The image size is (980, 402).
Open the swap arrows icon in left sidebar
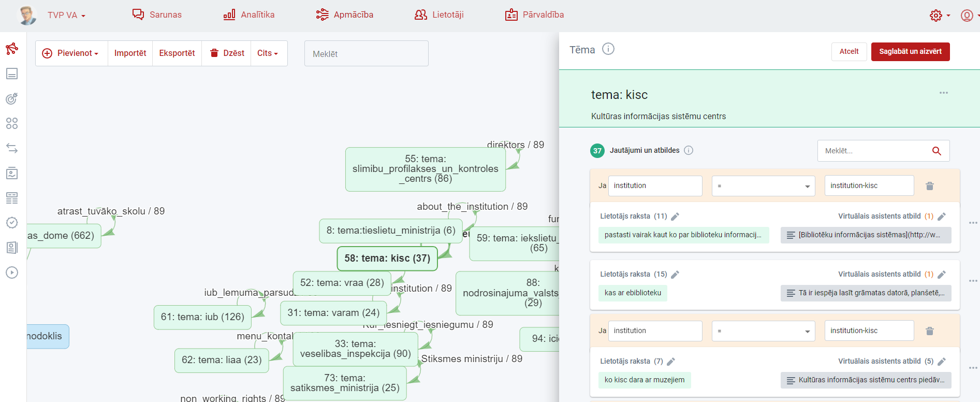[x=12, y=148]
